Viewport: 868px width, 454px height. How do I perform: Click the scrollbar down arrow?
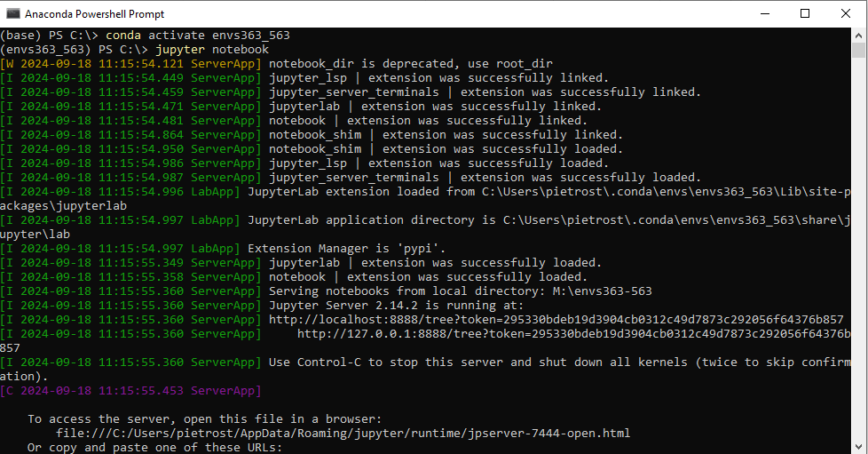859,446
